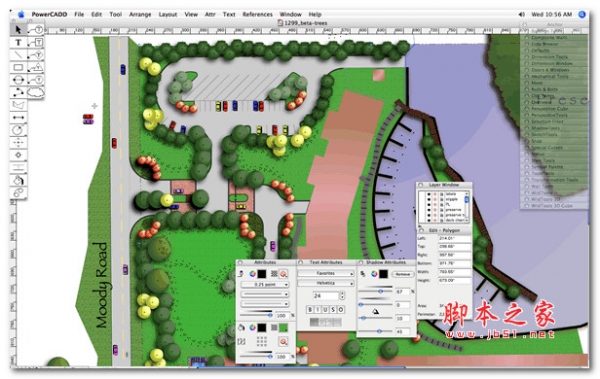Image resolution: width=600 pixels, height=379 pixels.
Task: Select the center mark crosshair tool
Action: tap(18, 142)
